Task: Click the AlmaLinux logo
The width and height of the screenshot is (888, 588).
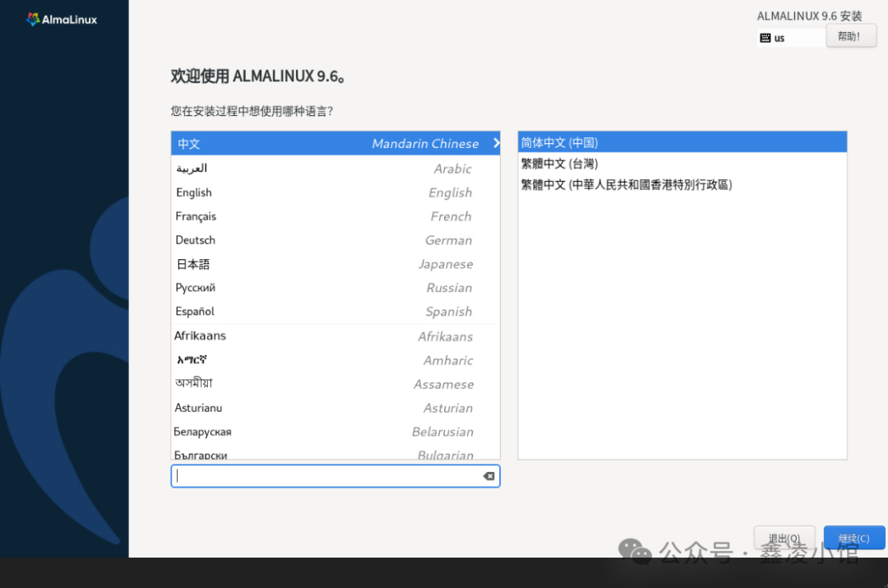Action: 62,19
